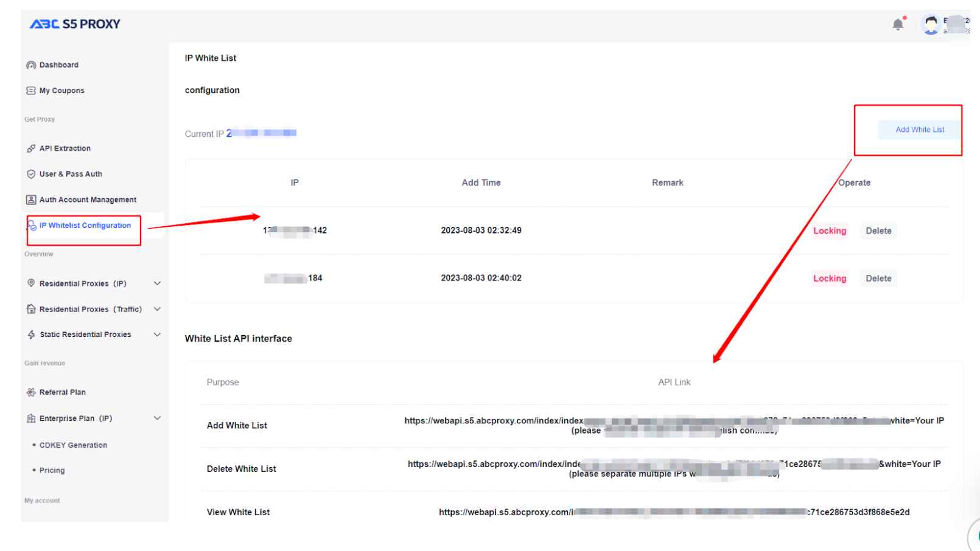The width and height of the screenshot is (980, 551).
Task: Click the Delete White List API link
Action: [x=674, y=469]
